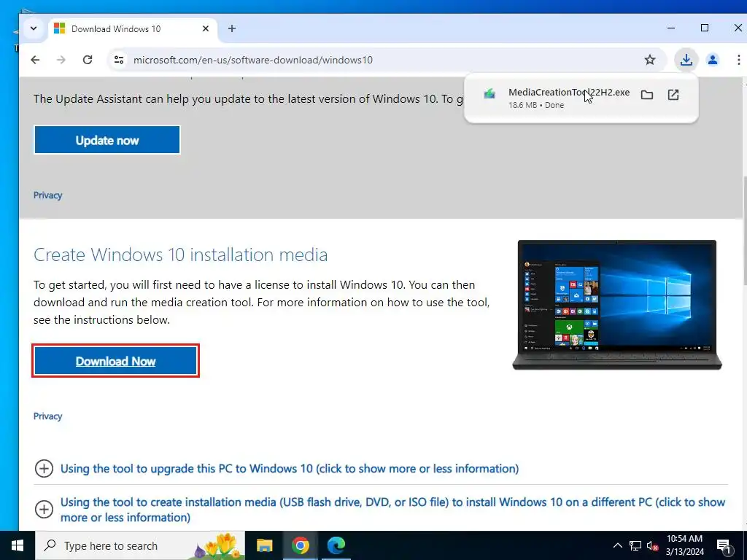Image resolution: width=747 pixels, height=560 pixels.
Task: Click the Download Now button
Action: coord(115,361)
